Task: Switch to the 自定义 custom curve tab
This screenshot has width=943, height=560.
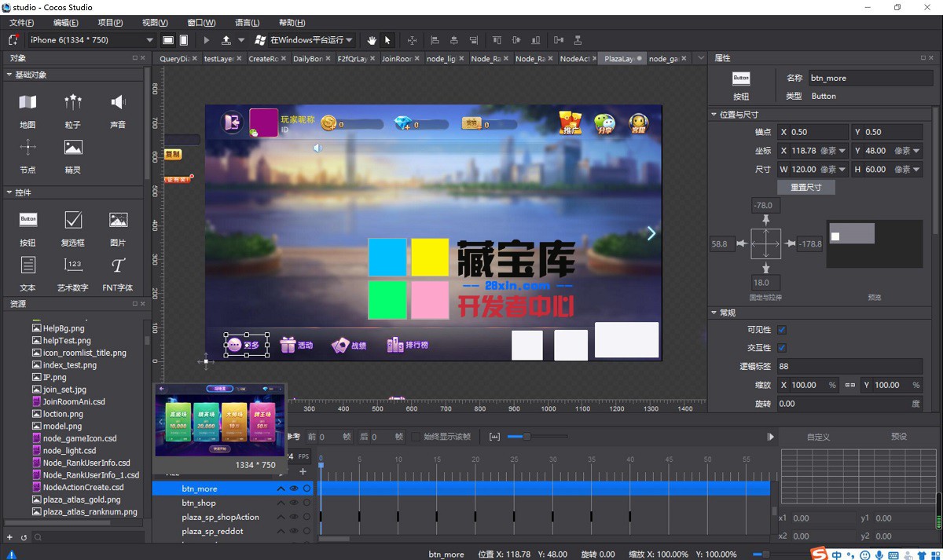Action: coord(818,437)
